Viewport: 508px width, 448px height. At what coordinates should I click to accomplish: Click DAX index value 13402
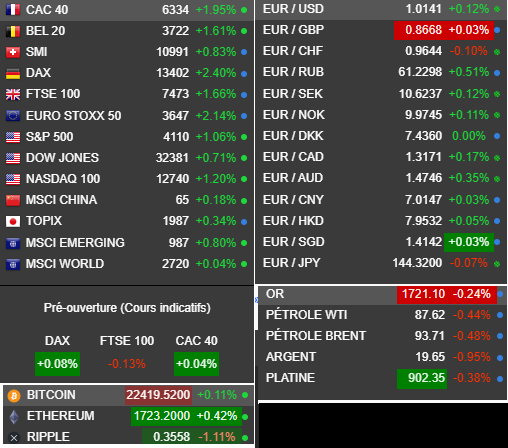[173, 73]
